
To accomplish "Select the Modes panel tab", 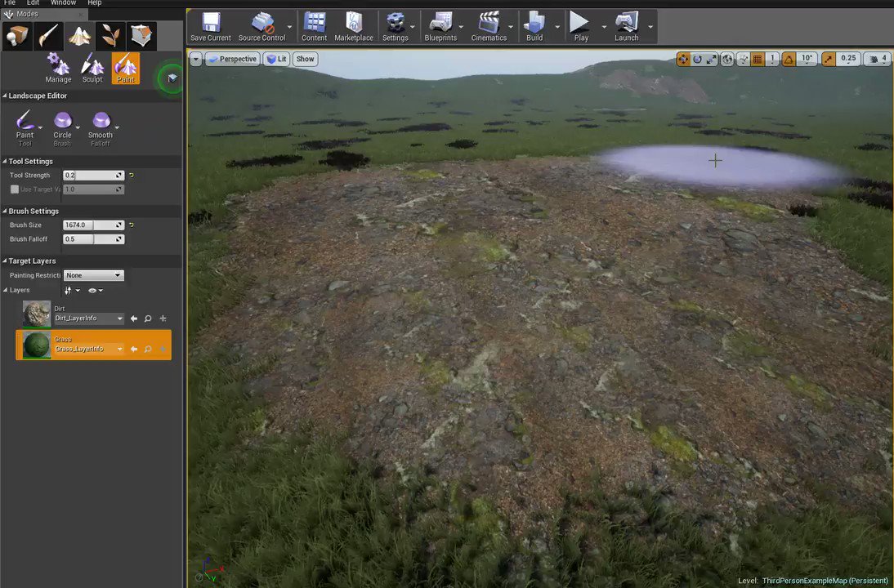I will point(44,14).
